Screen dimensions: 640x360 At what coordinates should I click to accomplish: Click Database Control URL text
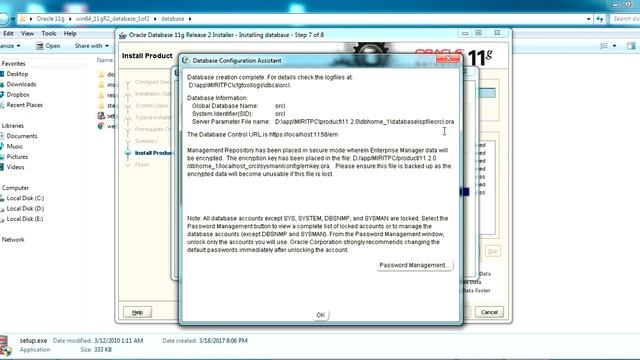[x=262, y=134]
